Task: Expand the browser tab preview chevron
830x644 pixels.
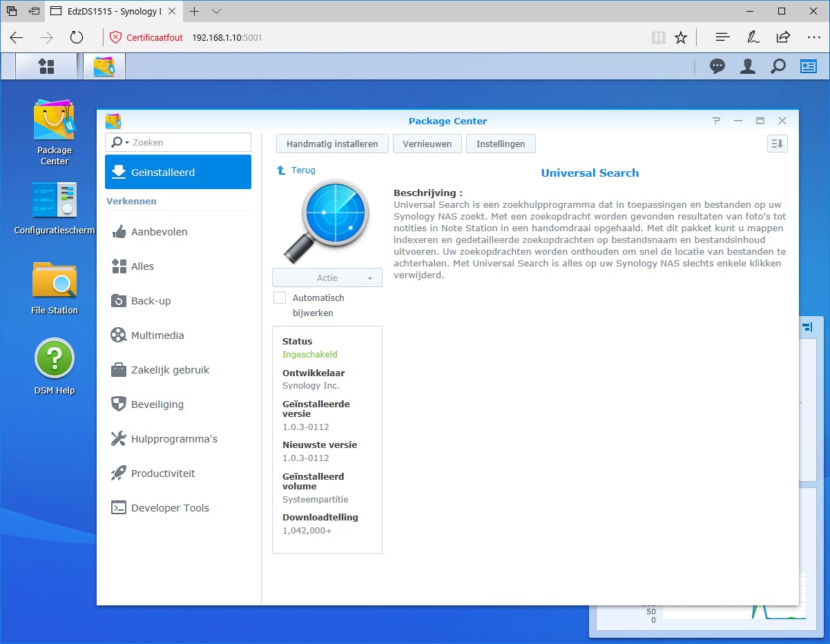Action: point(216,11)
